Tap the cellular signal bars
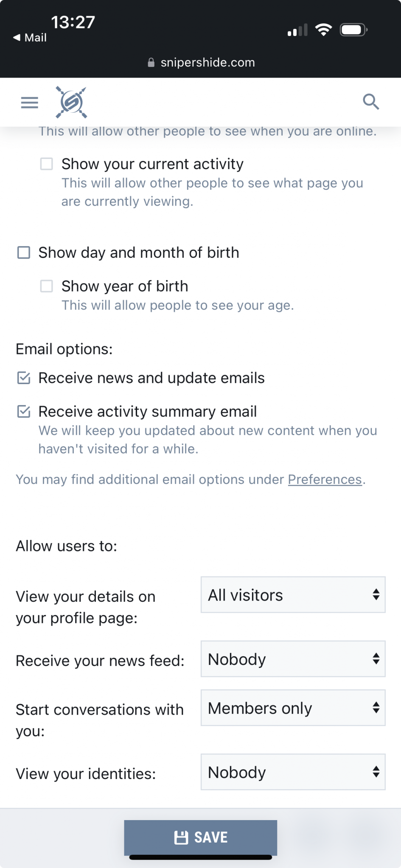The width and height of the screenshot is (401, 868). coord(297,30)
